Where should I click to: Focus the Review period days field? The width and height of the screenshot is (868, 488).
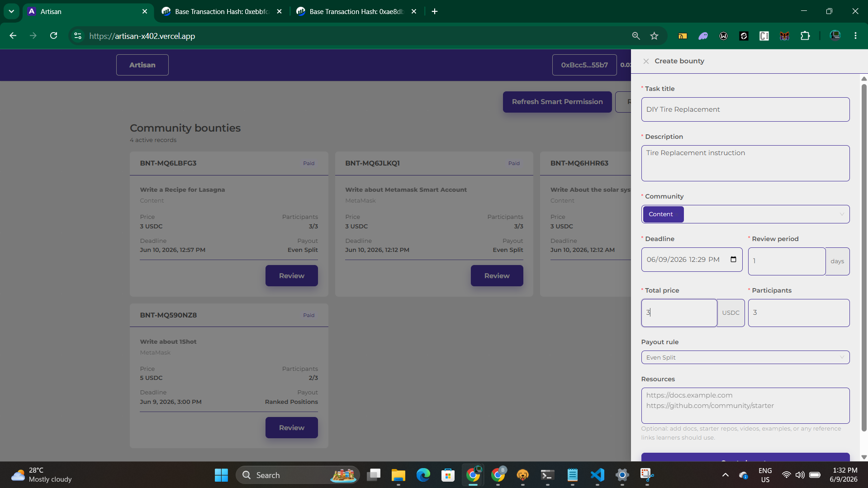787,261
